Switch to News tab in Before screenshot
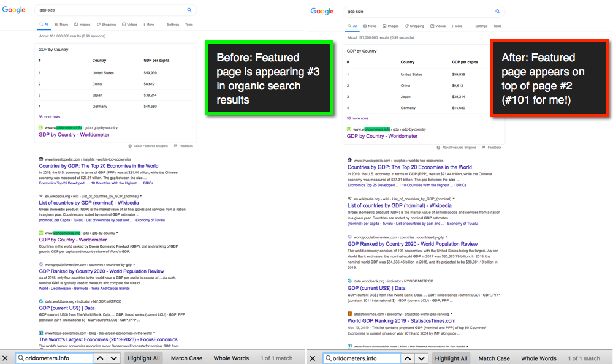Viewport: 613px width, 364px height. (61, 25)
